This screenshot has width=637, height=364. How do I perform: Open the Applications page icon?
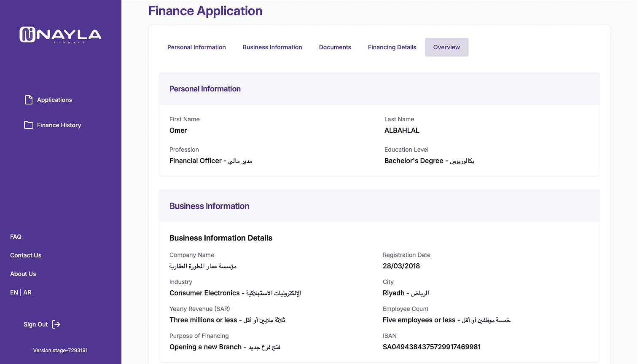click(x=28, y=99)
